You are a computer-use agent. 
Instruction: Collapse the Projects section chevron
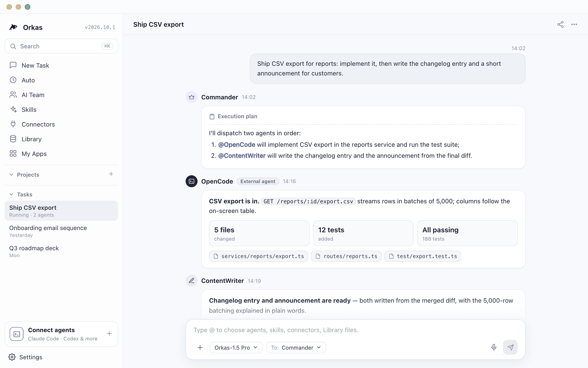11,175
